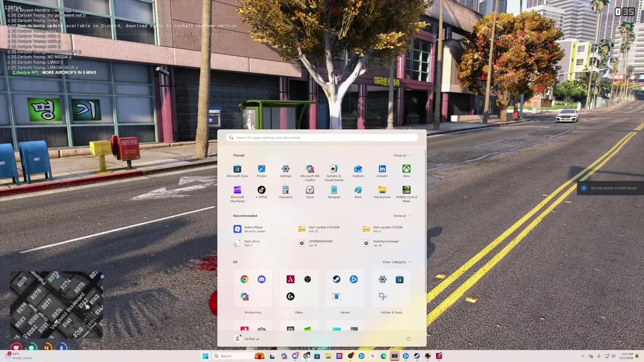Open recommended Roblox Player
This screenshot has height=362, width=644.
(250, 229)
